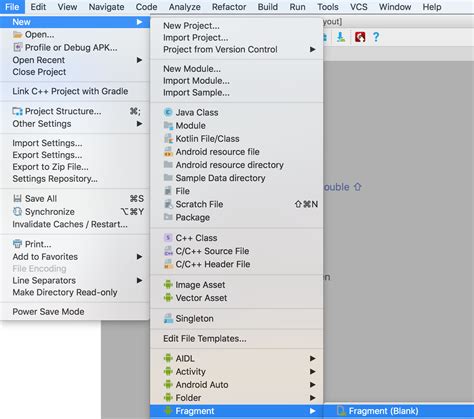The image size is (474, 419).
Task: Click the red toolbar icon beside help
Action: click(360, 37)
